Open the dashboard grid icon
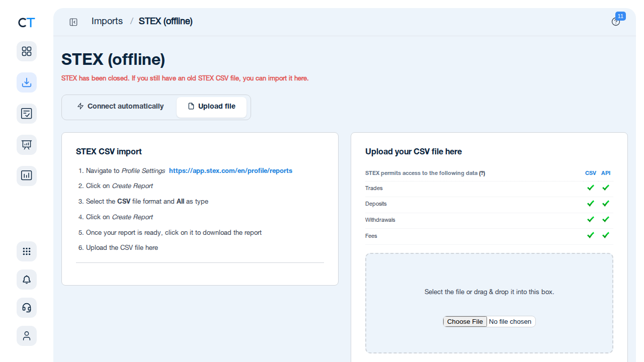Viewport: 644px width, 362px height. coord(27,51)
